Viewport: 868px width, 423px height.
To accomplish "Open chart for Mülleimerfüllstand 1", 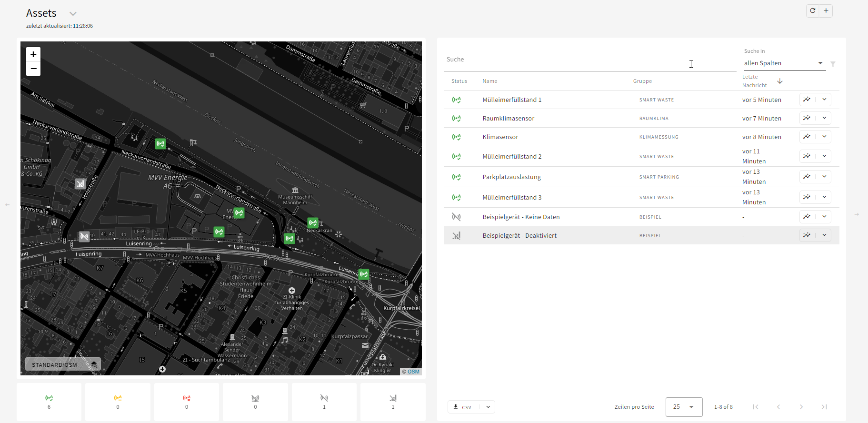I will point(807,100).
